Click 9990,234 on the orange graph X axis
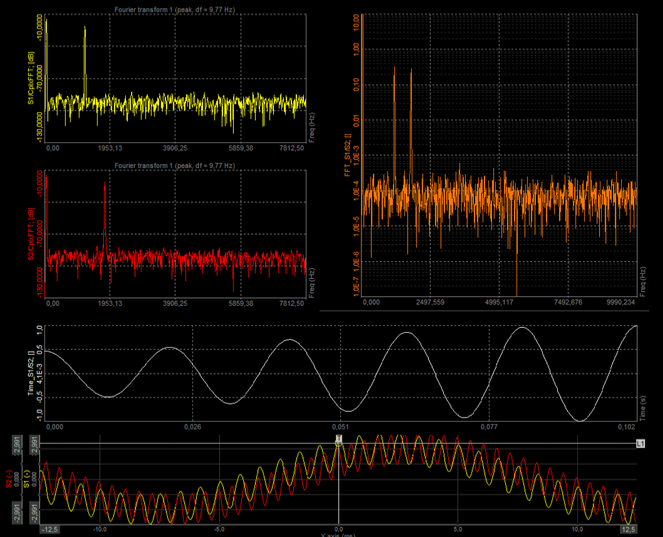Screen dimensions: 663x537 pos(621,302)
